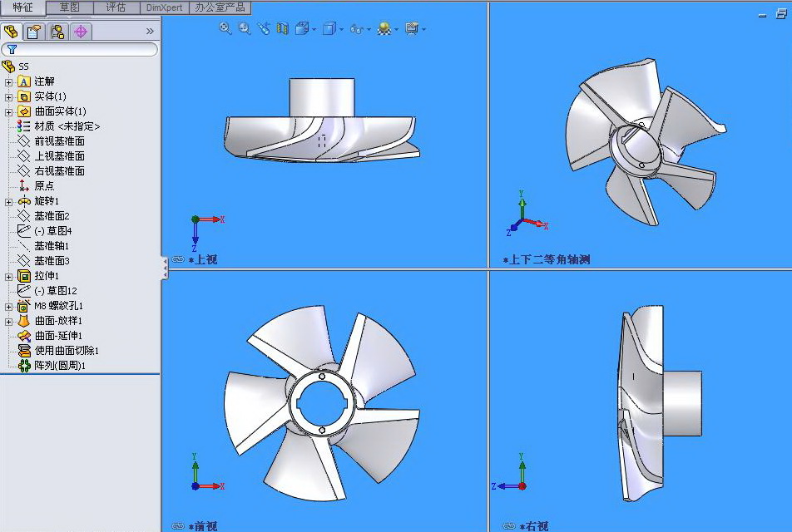Select 基准面2 in the tree
This screenshot has height=532, width=792.
point(52,216)
